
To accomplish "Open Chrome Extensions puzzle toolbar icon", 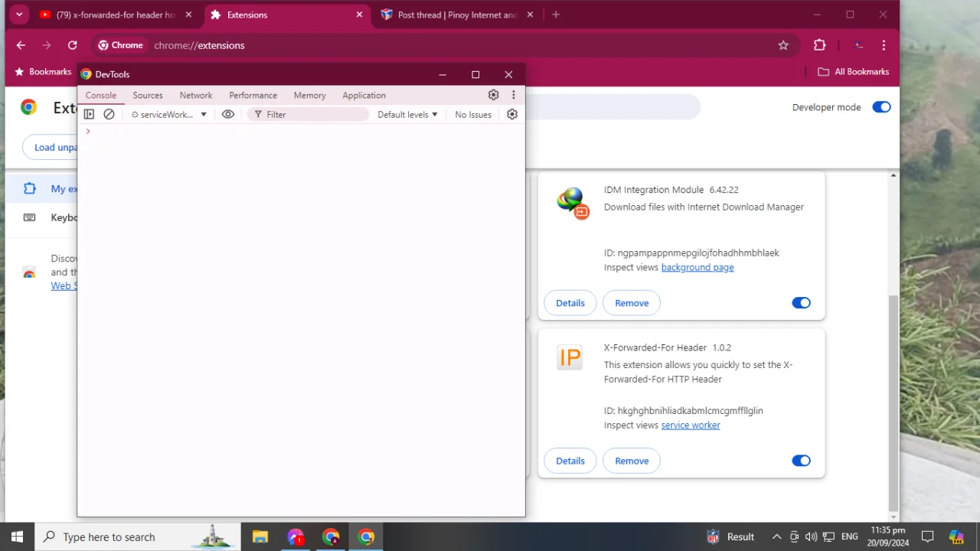I will point(820,45).
